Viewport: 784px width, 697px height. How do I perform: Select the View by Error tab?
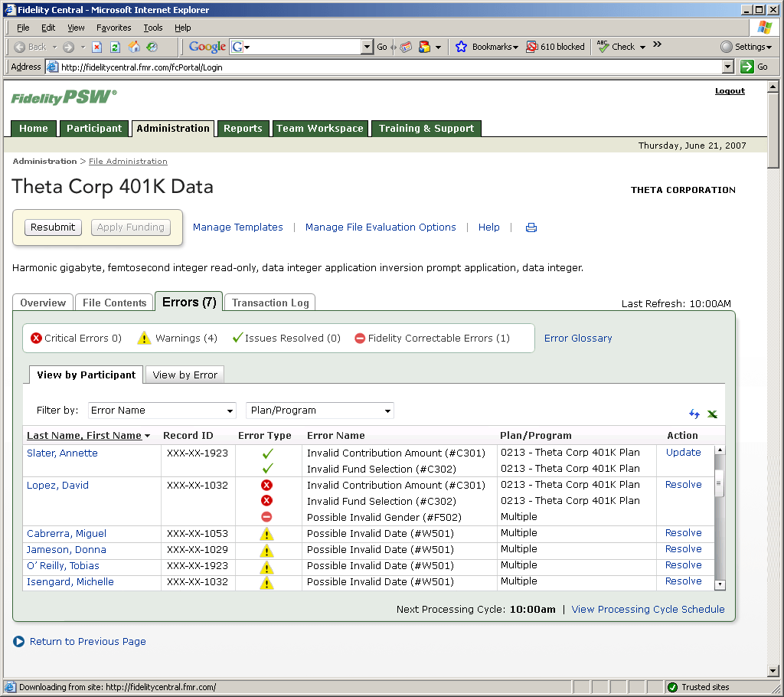tap(185, 375)
